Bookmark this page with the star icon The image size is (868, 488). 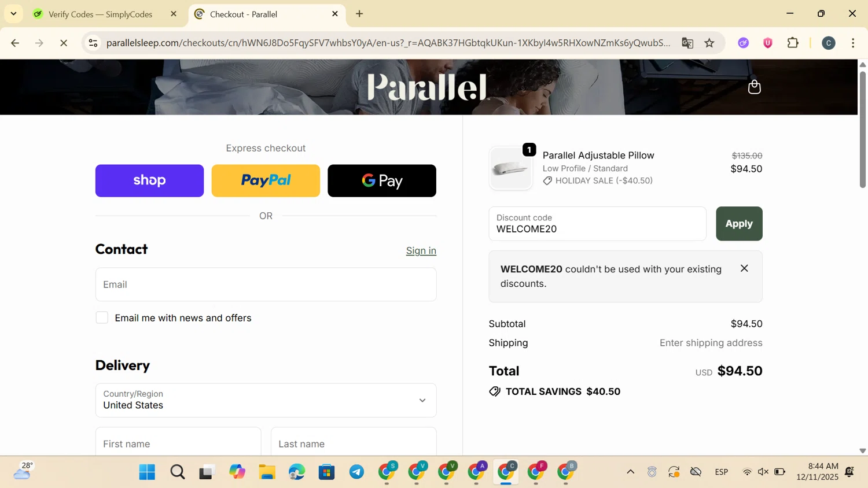point(709,43)
